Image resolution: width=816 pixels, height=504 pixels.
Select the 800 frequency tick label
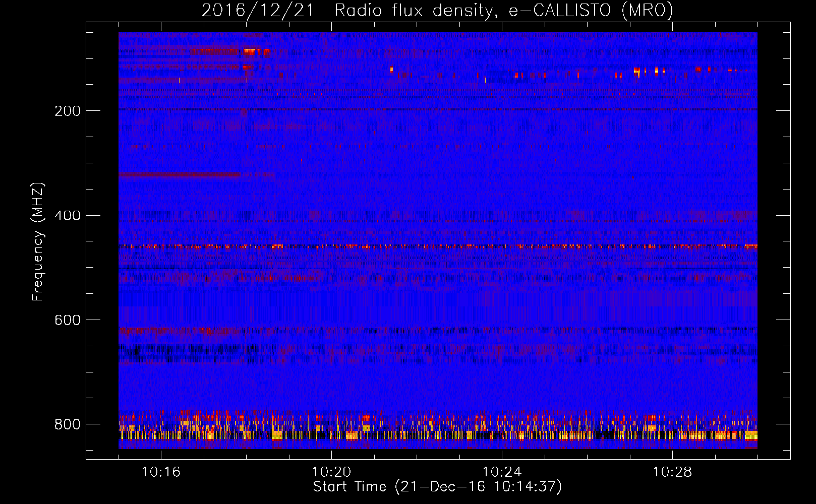[x=68, y=425]
